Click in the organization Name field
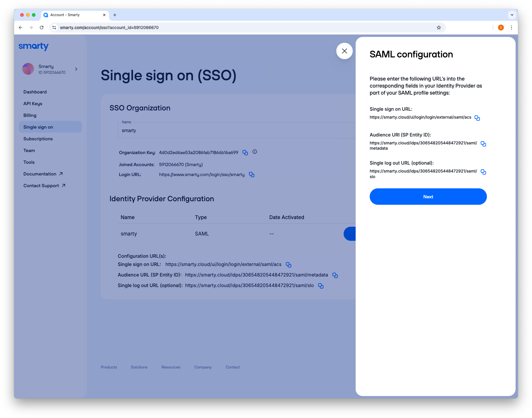Image resolution: width=532 pixels, height=418 pixels. point(234,131)
